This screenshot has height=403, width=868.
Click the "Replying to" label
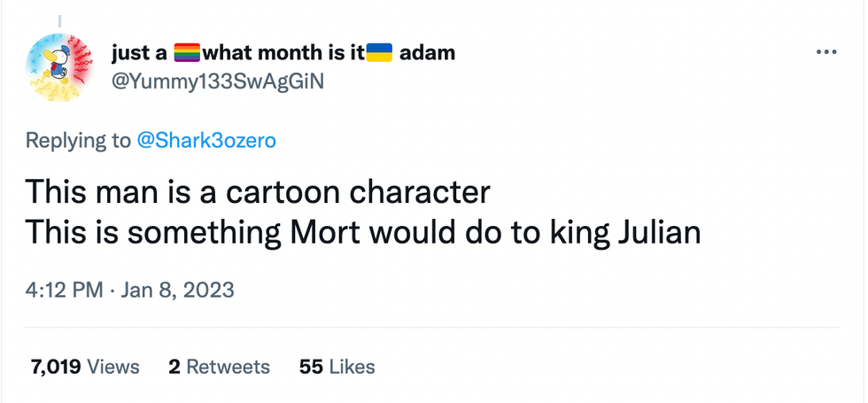pyautogui.click(x=76, y=140)
